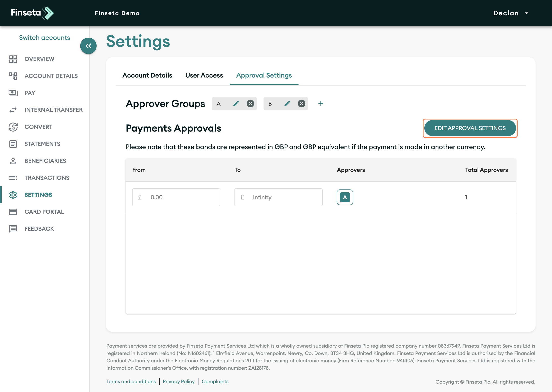
Task: Open the Privacy Policy link
Action: point(179,381)
